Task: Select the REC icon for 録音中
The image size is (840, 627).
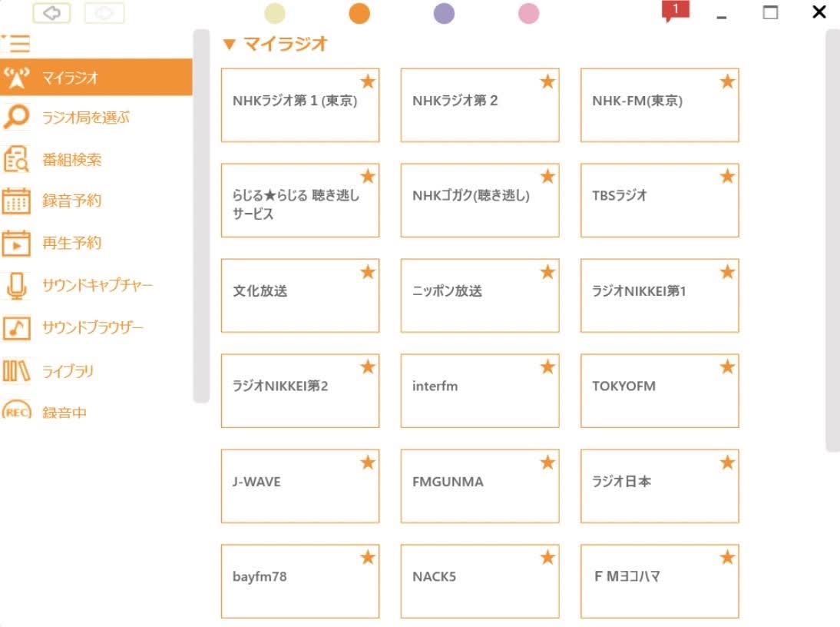Action: click(x=17, y=412)
